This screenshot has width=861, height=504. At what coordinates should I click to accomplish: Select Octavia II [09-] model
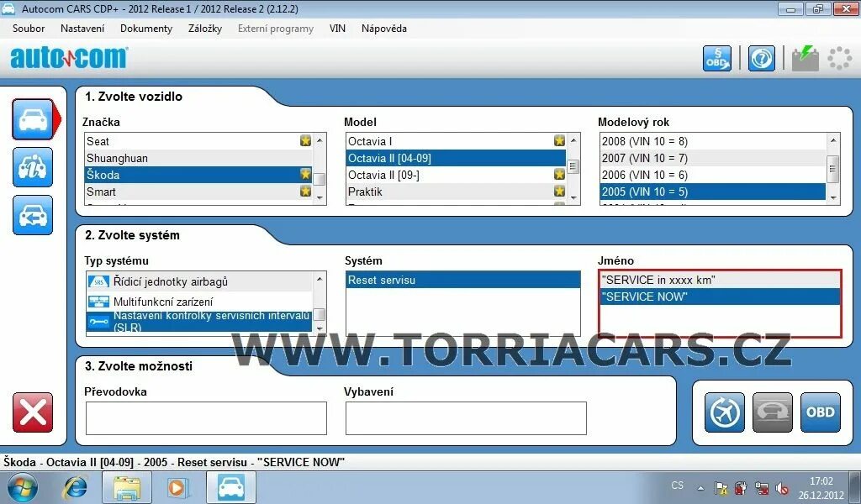[x=456, y=175]
